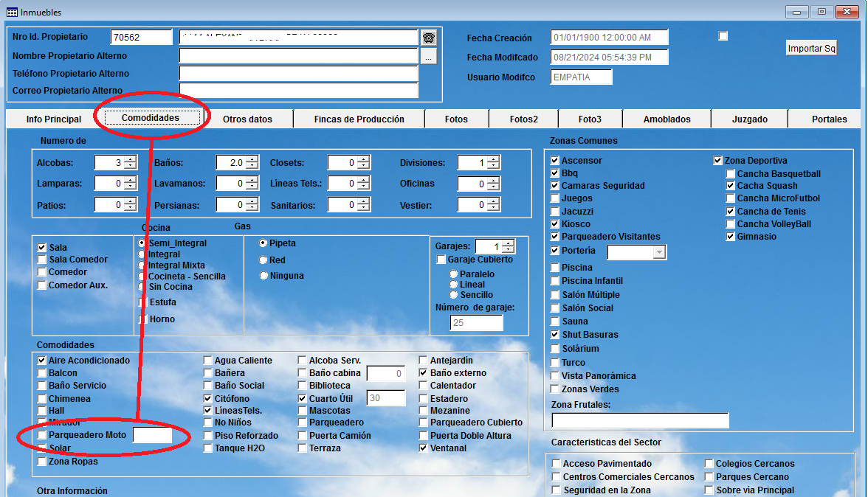The image size is (868, 497).
Task: Uncheck the Gimnasio checkbox
Action: [730, 236]
